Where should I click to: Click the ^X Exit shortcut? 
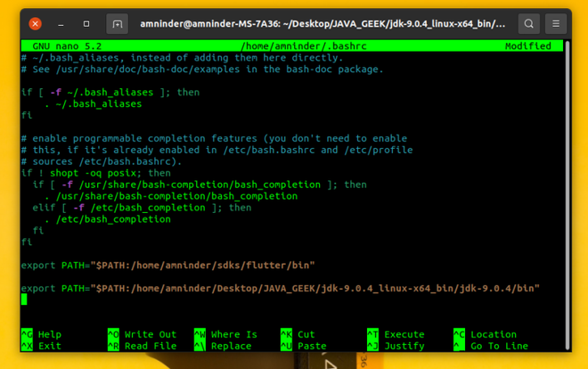(41, 346)
